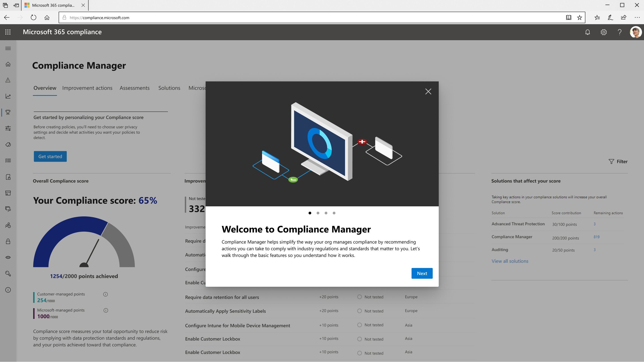Open reports via the chart sidebar icon
This screenshot has width=644, height=362.
(8, 96)
